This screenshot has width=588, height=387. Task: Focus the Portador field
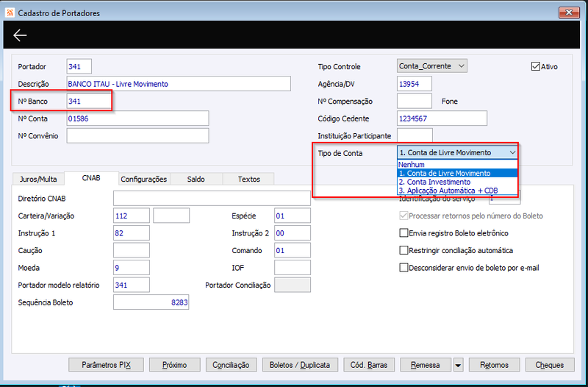(x=79, y=66)
